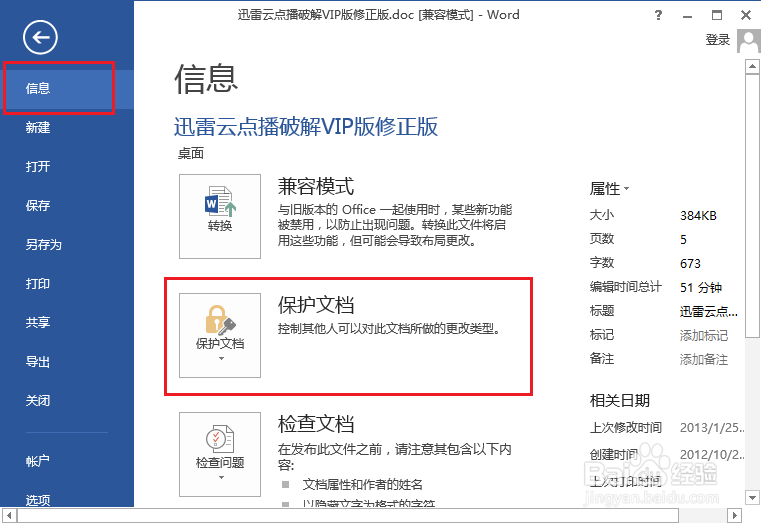Click the back arrow circle icon
761x524 pixels.
click(40, 37)
